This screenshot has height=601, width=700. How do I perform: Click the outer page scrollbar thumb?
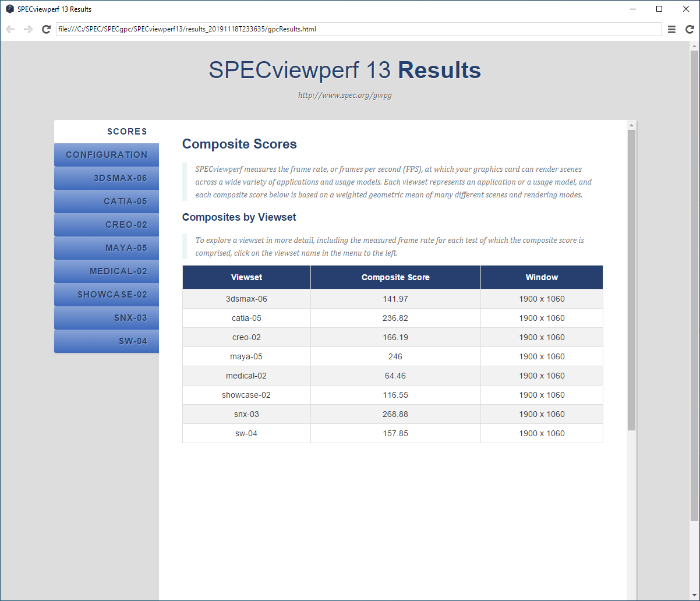point(694,285)
